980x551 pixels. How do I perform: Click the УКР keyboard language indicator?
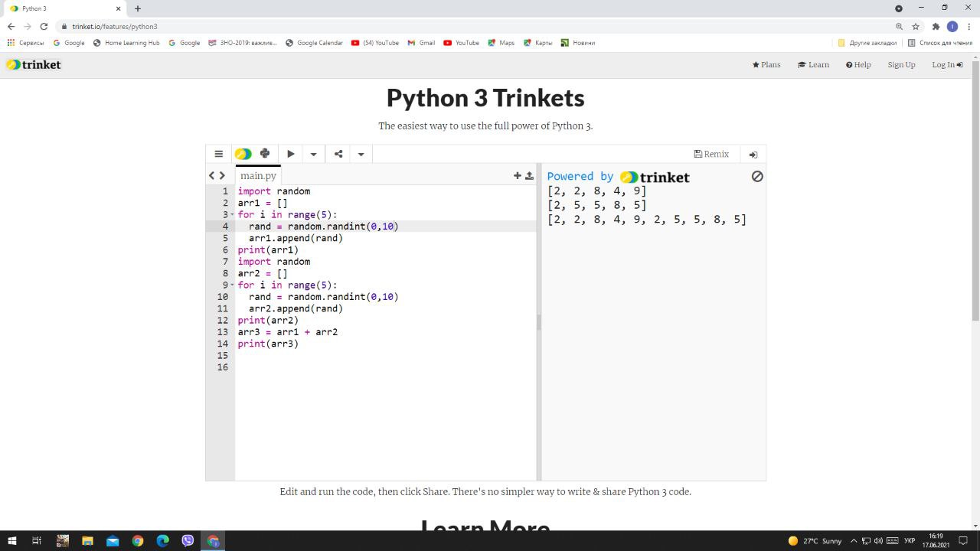pos(910,541)
